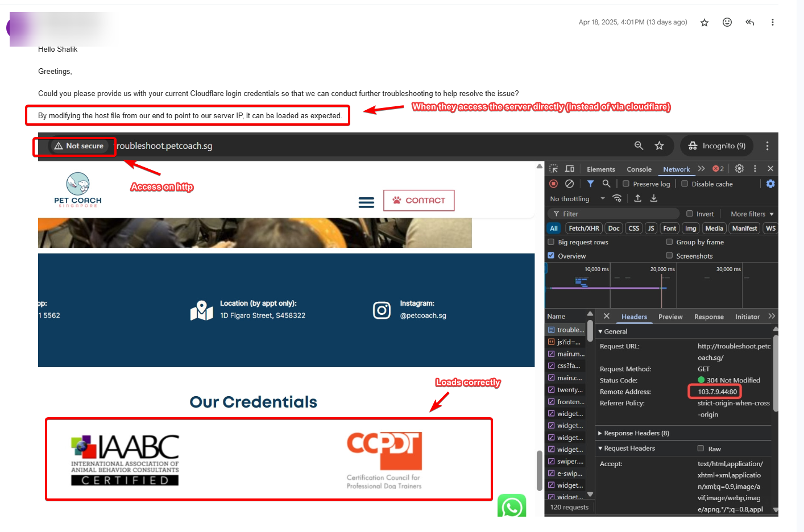Screen dimensions: 804x532
Task: Filter requests by Fetch/XHR
Action: pos(584,228)
